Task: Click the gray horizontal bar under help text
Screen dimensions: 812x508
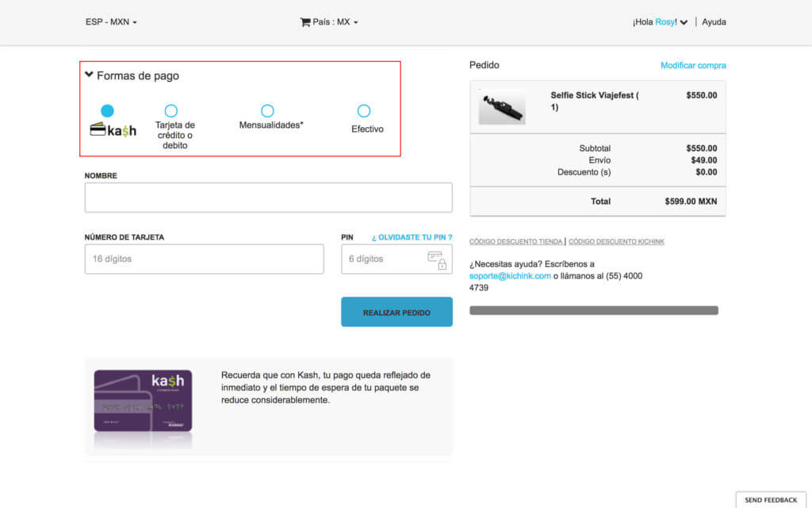Action: (x=593, y=310)
